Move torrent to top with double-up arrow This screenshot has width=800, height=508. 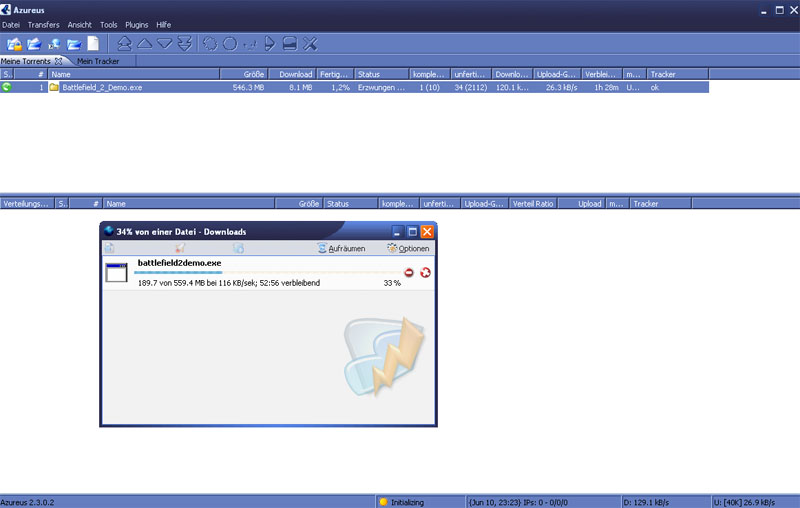(124, 44)
